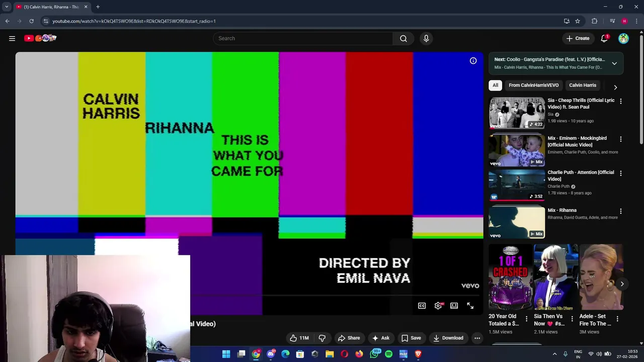Open options for Adele Set Fire short
This screenshot has height=362, width=644.
[x=617, y=319]
